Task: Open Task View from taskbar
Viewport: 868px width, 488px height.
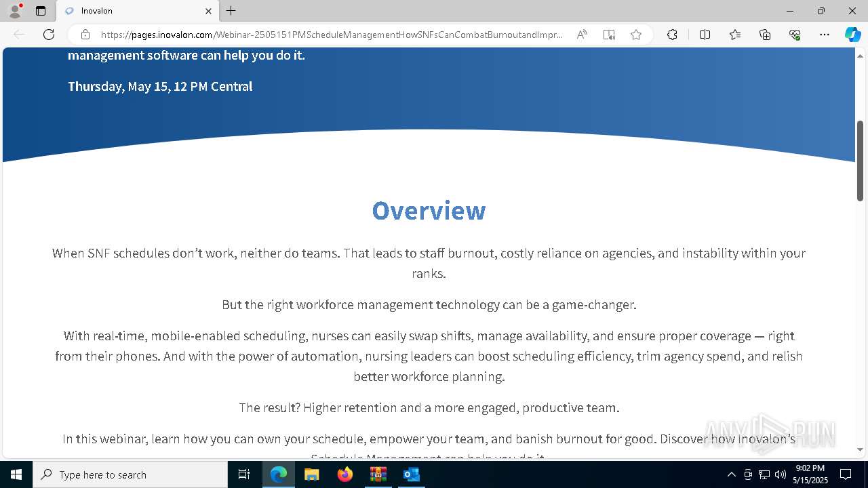Action: pyautogui.click(x=244, y=474)
